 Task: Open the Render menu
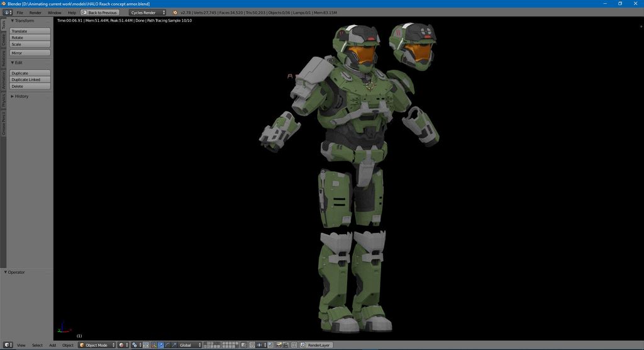[35, 13]
